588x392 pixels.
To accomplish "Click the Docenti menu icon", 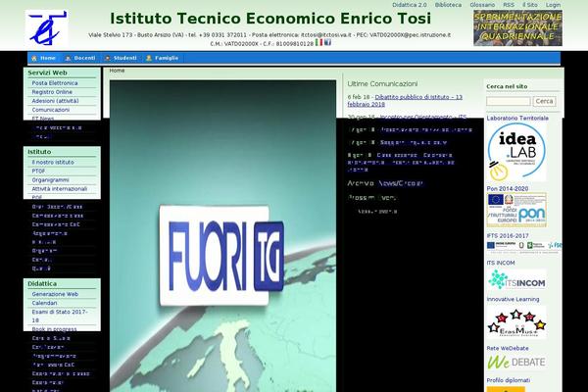I will tap(68, 58).
